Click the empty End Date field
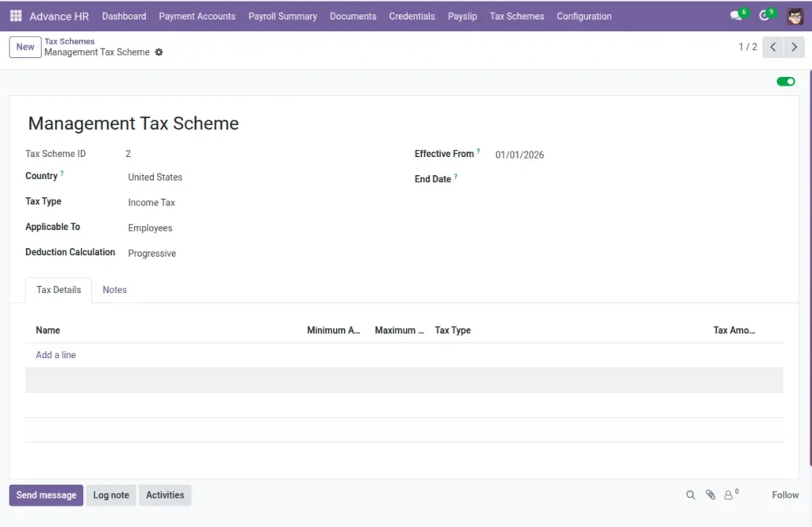 (637, 179)
